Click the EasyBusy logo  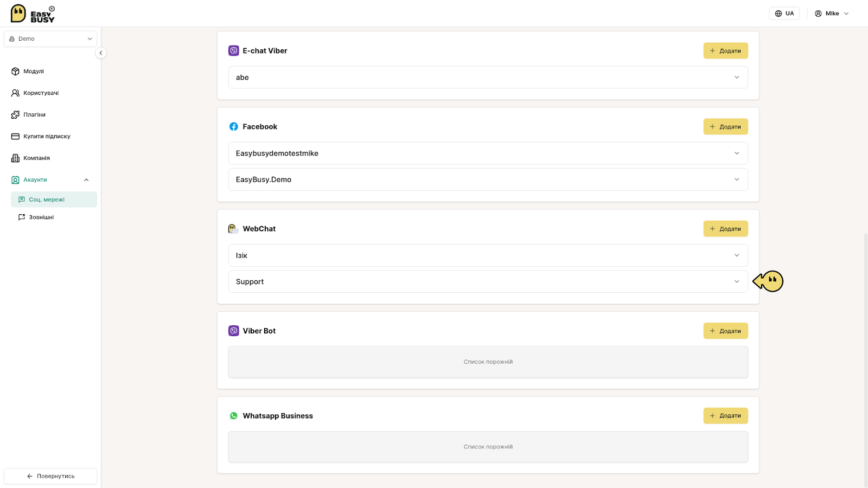33,14
